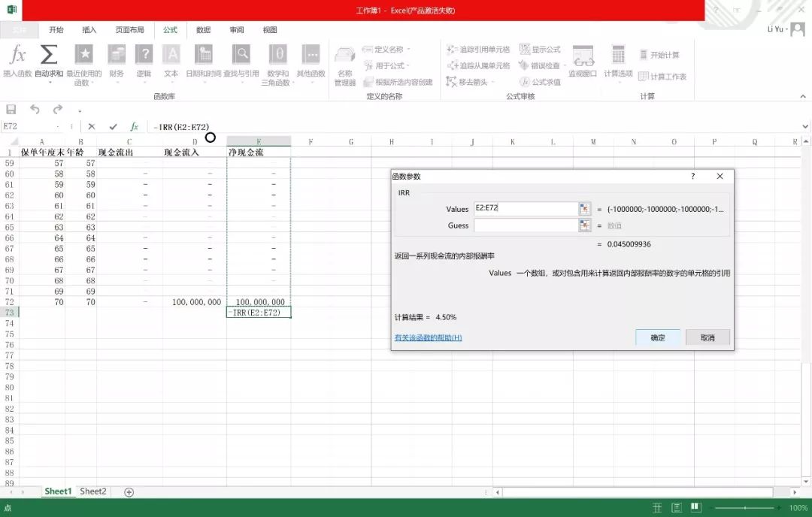Screen dimensions: 812x517
Task: Add a new sheet with the plus icon
Action: coord(129,492)
